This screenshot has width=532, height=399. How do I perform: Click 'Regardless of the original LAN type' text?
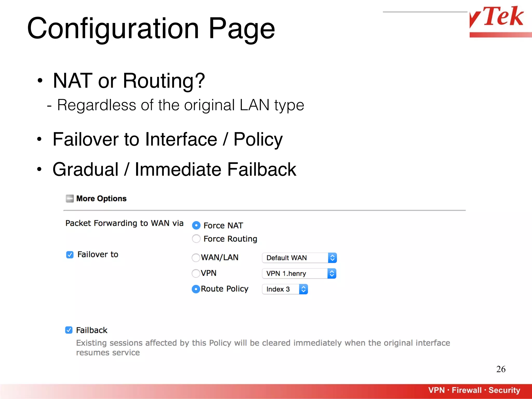click(x=181, y=105)
